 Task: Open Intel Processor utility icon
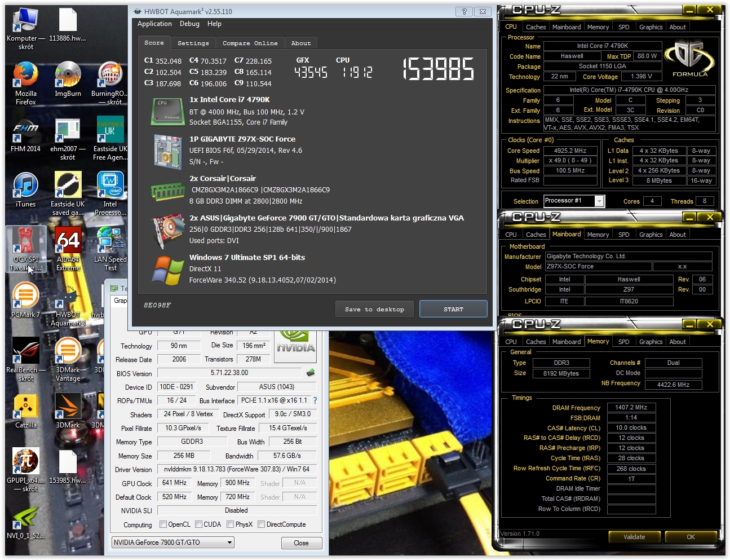point(110,195)
